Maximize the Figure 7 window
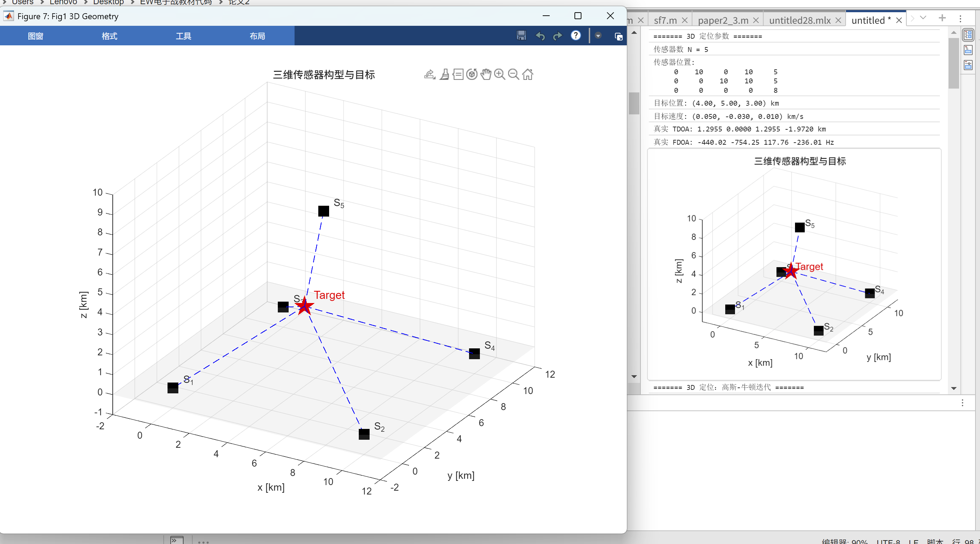The width and height of the screenshot is (980, 544). coord(578,16)
